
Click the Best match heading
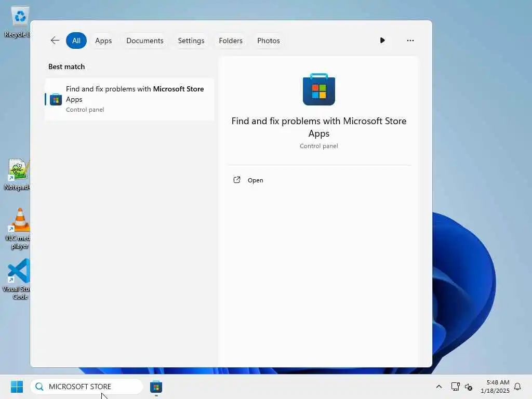(66, 67)
